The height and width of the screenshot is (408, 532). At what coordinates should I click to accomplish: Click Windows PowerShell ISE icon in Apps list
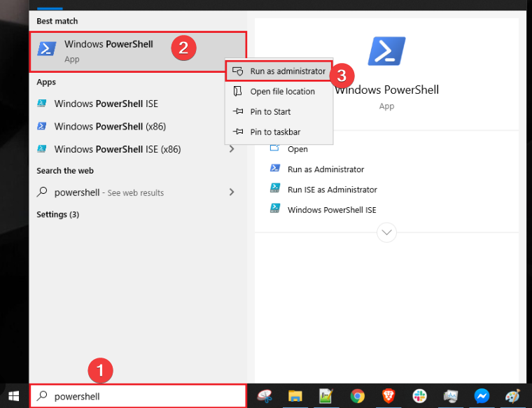[42, 103]
